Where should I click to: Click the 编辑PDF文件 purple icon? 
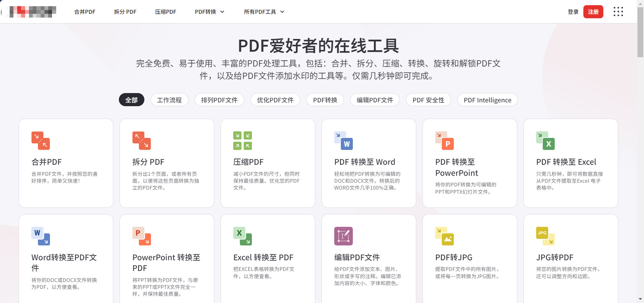[x=344, y=236]
